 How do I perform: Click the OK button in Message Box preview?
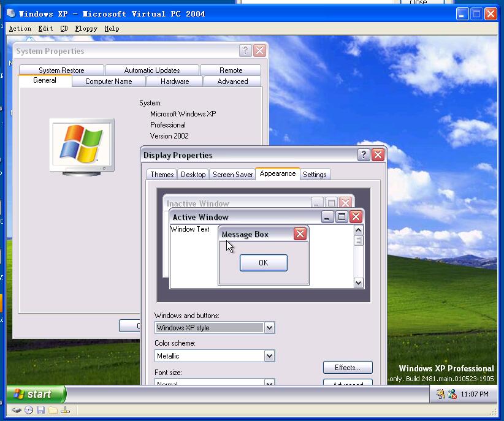click(264, 262)
